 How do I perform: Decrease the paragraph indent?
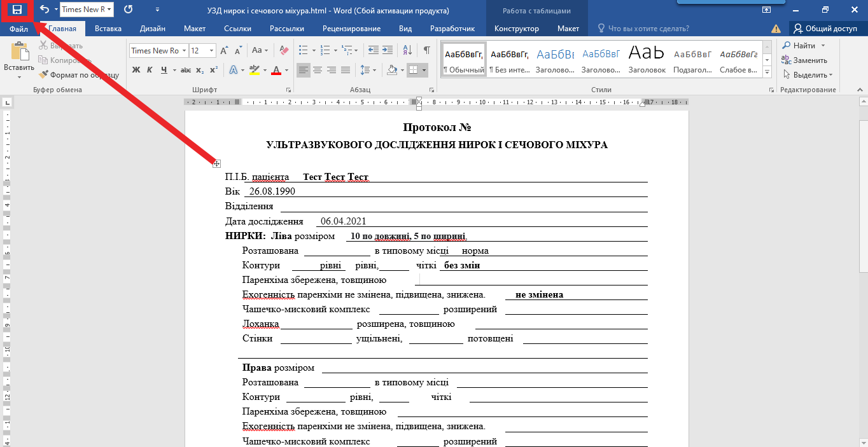click(374, 51)
